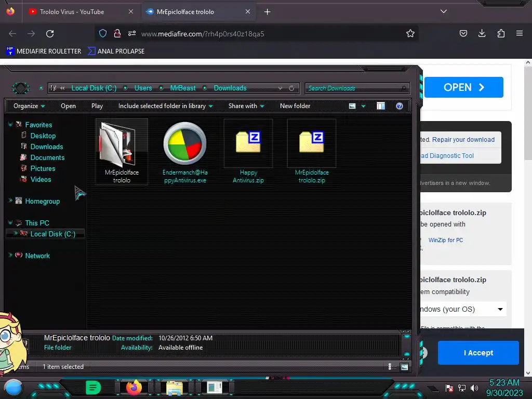Viewport: 532px width, 399px height.
Task: Click Users in the Explorer breadcrumb
Action: pyautogui.click(x=143, y=88)
